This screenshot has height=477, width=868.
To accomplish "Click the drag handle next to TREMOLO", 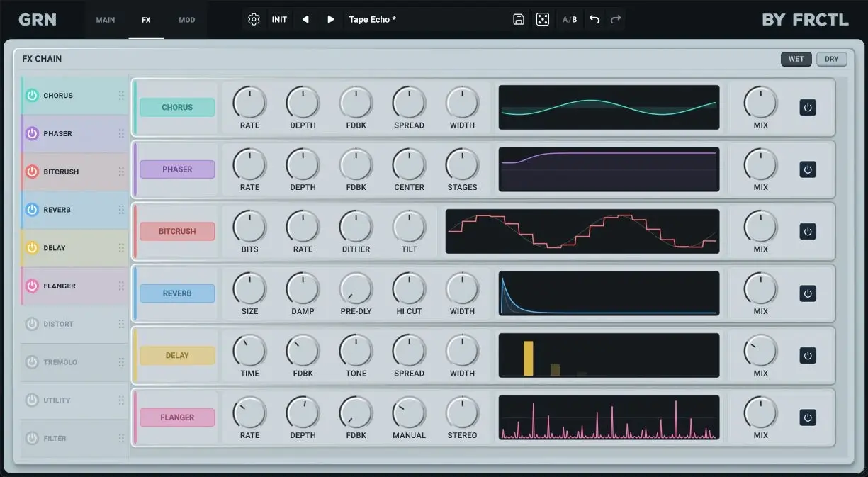I will (121, 362).
